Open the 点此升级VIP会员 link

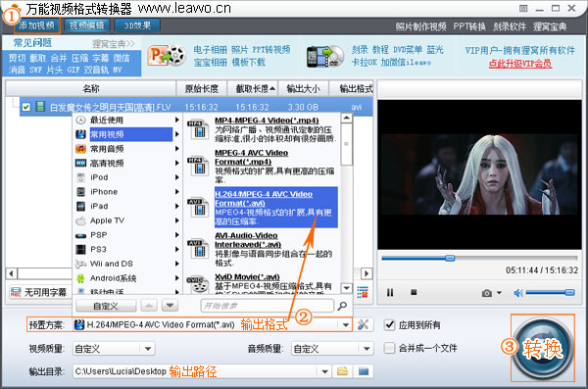tap(520, 64)
